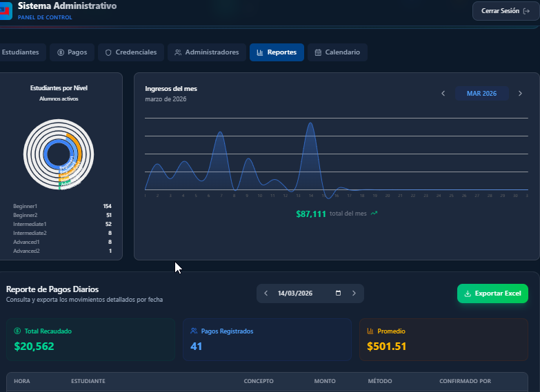Click the $87,111 monthly total

point(311,214)
